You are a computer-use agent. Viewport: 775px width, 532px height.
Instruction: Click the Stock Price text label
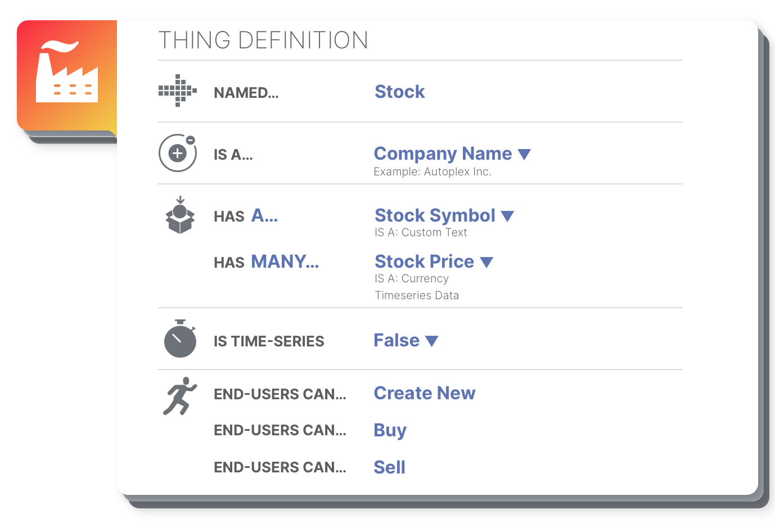pyautogui.click(x=425, y=262)
